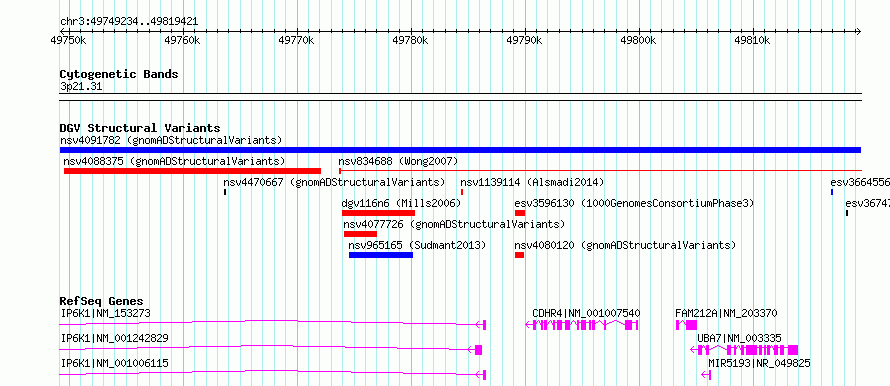
Task: Click the MIR5193 gene arrow glyph
Action: [706, 375]
